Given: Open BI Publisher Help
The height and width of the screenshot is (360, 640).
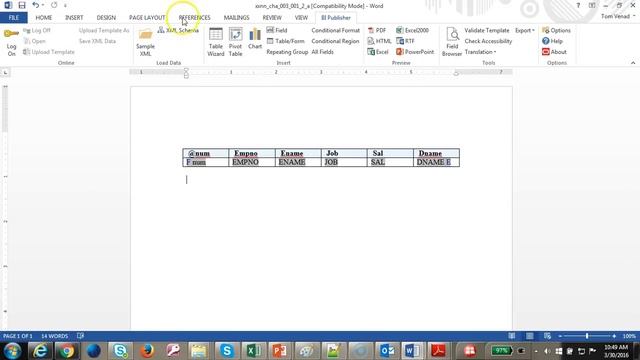Looking at the screenshot, I should [552, 41].
